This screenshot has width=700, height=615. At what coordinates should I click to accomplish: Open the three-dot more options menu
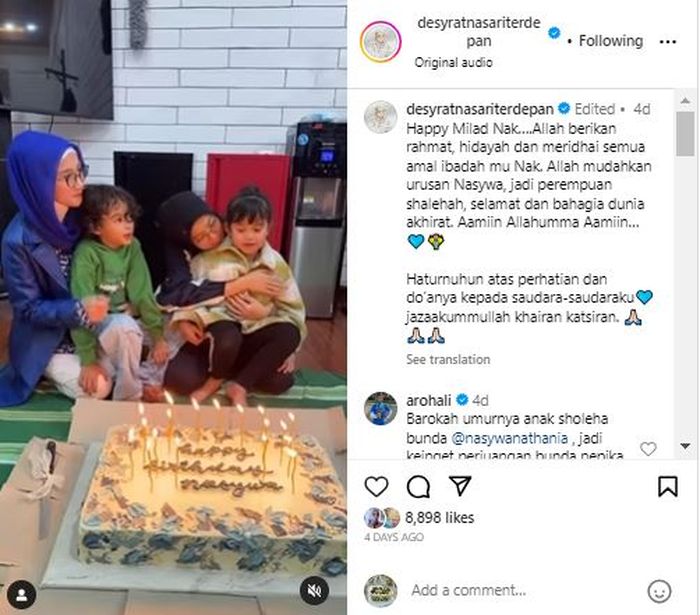(x=667, y=42)
